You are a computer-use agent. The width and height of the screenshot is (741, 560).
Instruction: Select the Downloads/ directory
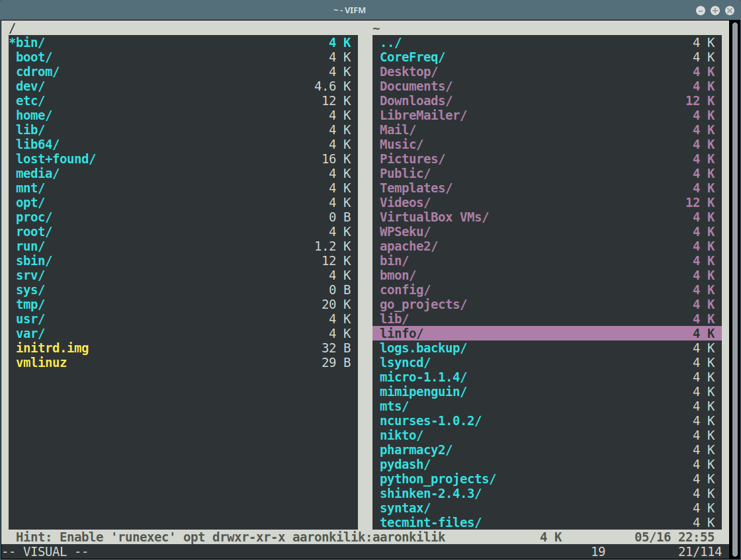tap(546, 101)
